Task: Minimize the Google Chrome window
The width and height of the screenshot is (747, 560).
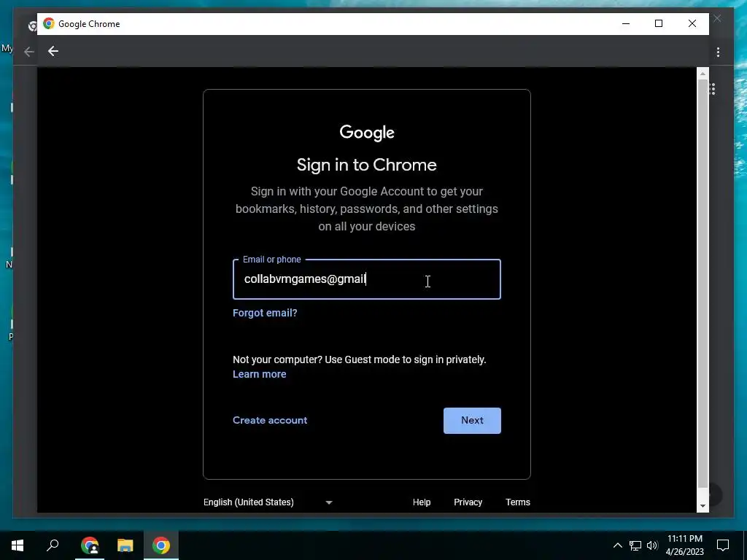Action: click(626, 23)
